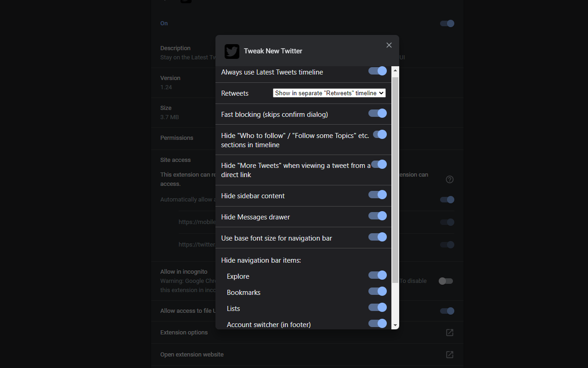Toggle Hide "Who to follow" sections
588x368 pixels.
pos(379,134)
